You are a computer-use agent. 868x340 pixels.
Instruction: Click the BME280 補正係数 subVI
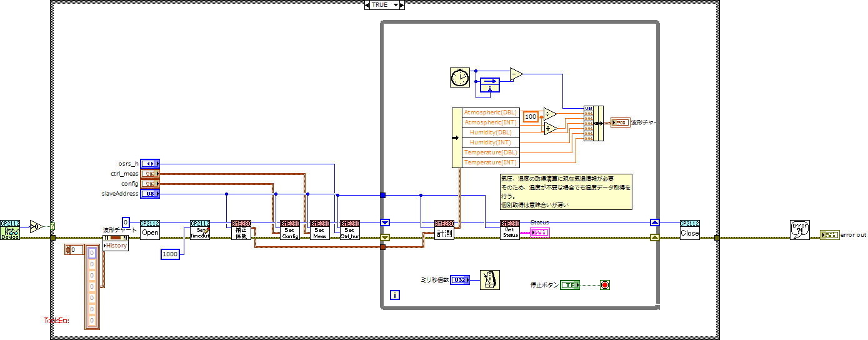(241, 230)
